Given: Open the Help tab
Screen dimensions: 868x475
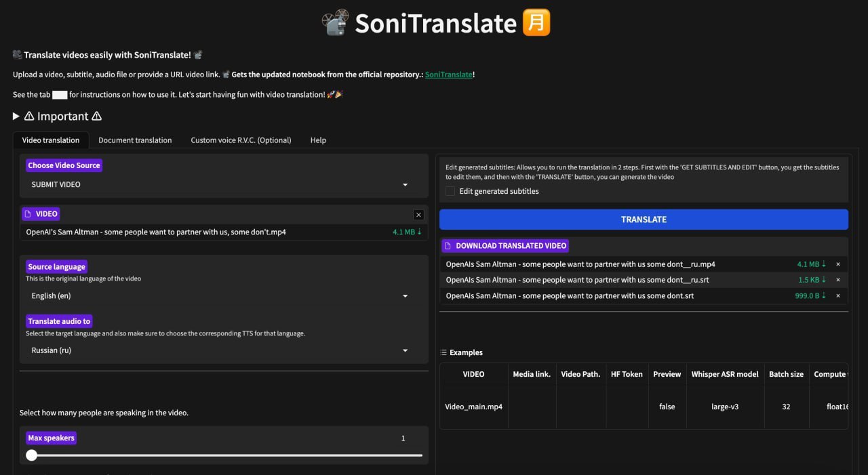Looking at the screenshot, I should tap(318, 140).
